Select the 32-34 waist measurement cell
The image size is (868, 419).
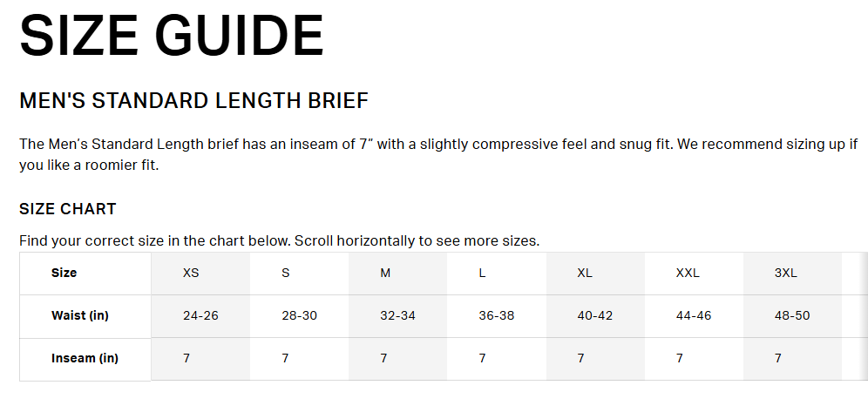click(397, 315)
